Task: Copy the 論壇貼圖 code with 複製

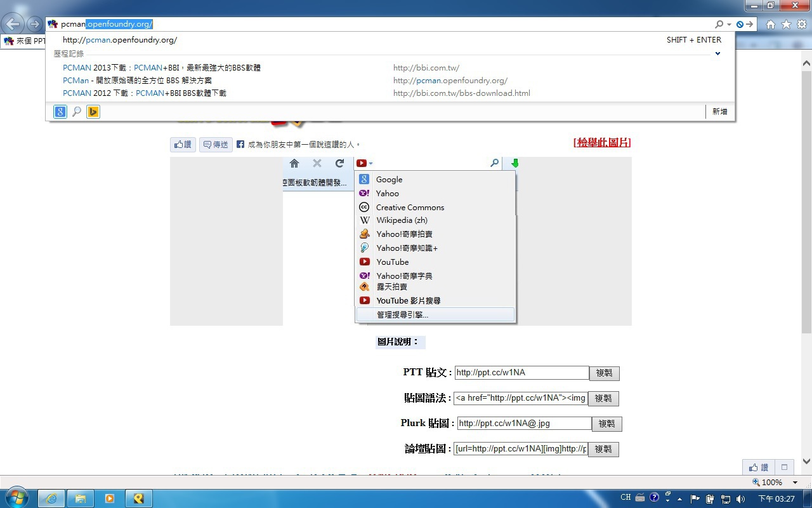Action: click(603, 449)
